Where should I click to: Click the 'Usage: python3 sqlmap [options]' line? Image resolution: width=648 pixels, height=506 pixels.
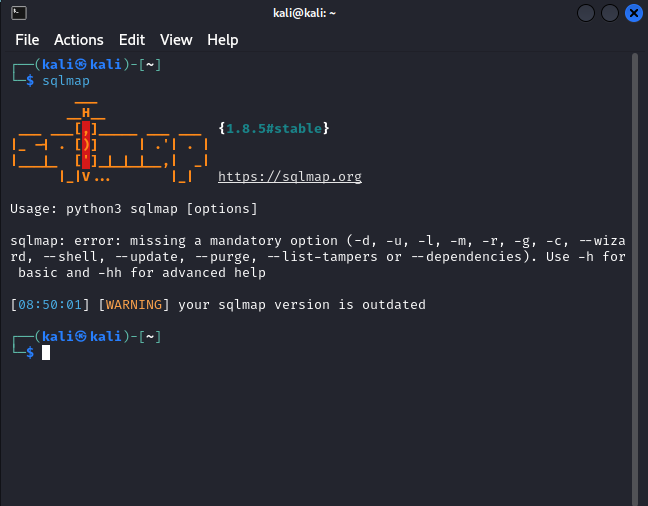pyautogui.click(x=134, y=209)
